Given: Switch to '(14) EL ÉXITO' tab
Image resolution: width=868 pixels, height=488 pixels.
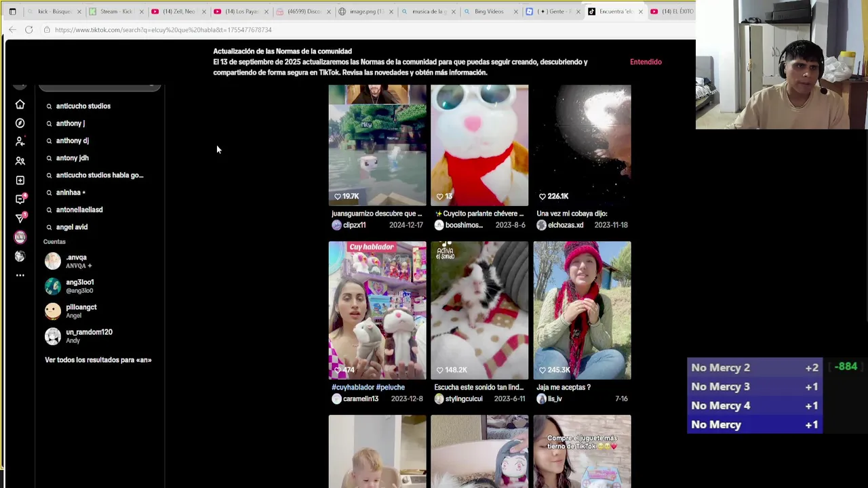Looking at the screenshot, I should pos(671,12).
